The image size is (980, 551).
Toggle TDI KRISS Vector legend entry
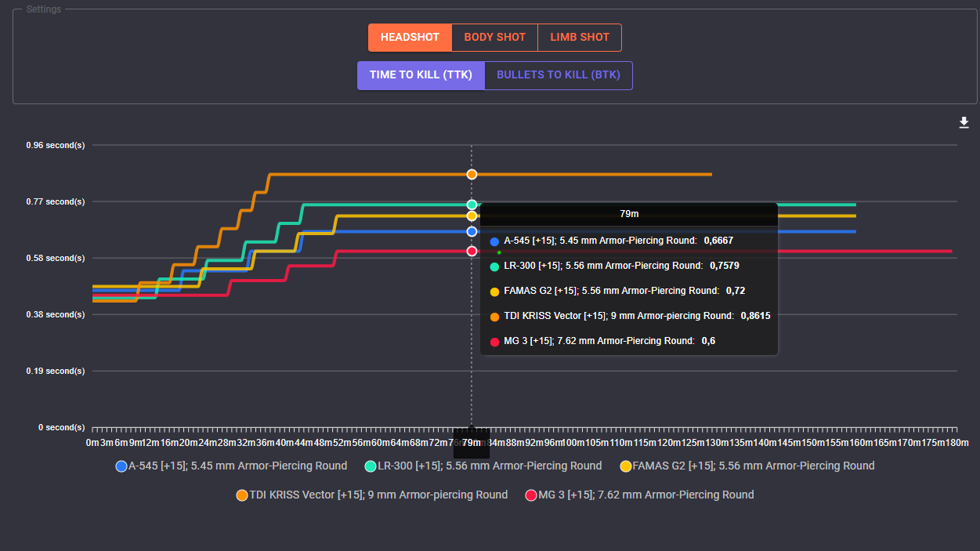[372, 495]
